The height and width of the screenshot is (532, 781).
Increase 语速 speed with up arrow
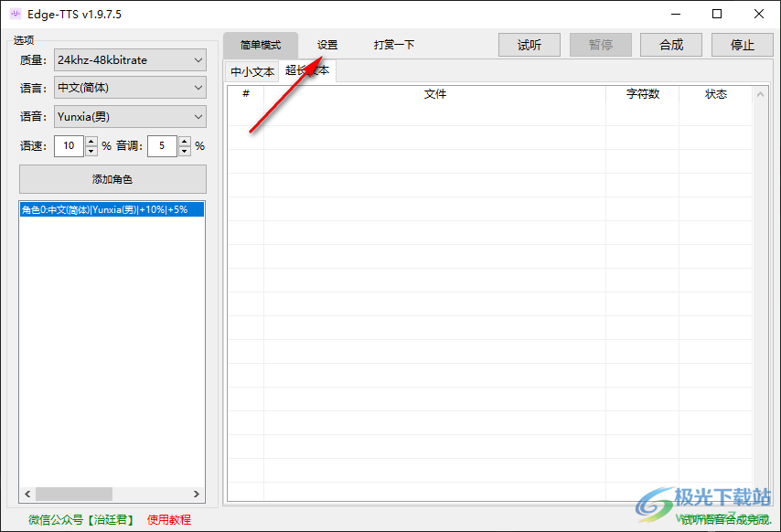(91, 141)
